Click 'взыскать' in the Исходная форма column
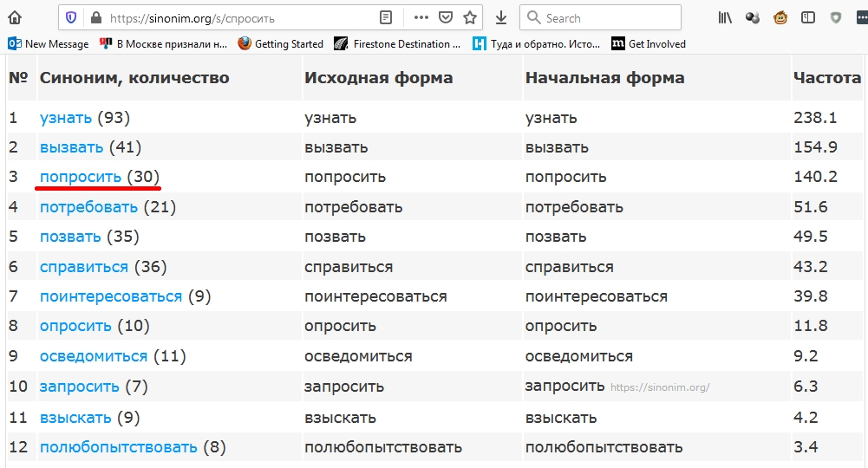This screenshot has width=868, height=468. (340, 418)
